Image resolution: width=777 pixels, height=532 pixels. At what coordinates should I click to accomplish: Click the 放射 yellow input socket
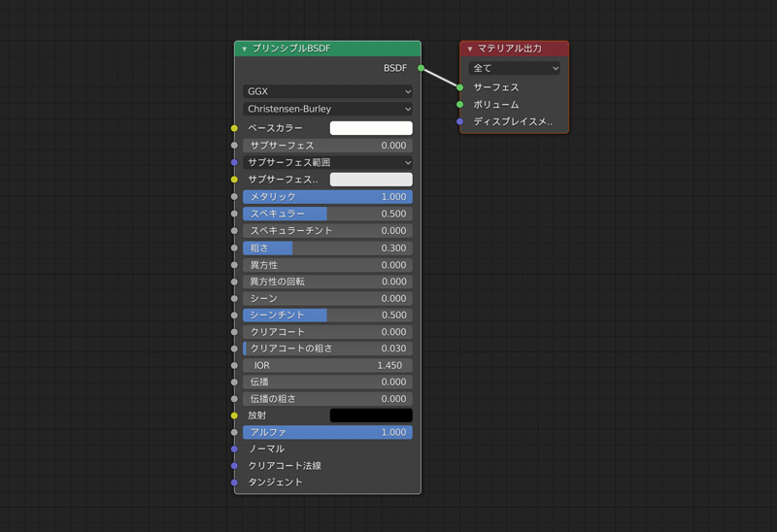pos(234,416)
